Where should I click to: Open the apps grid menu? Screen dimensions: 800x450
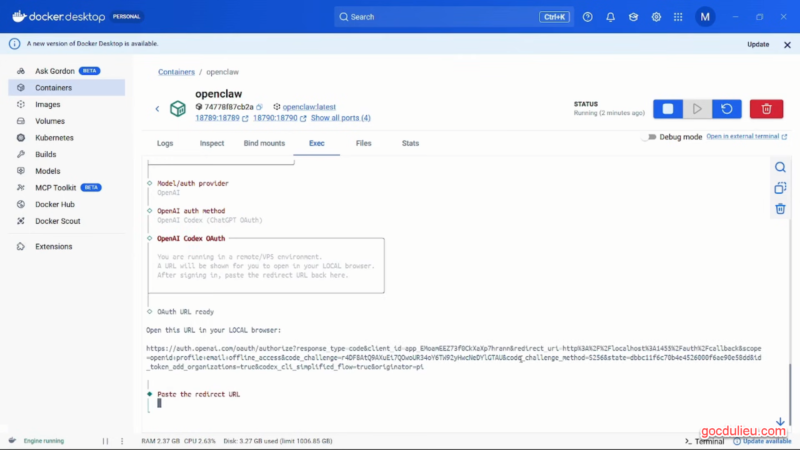click(x=679, y=17)
